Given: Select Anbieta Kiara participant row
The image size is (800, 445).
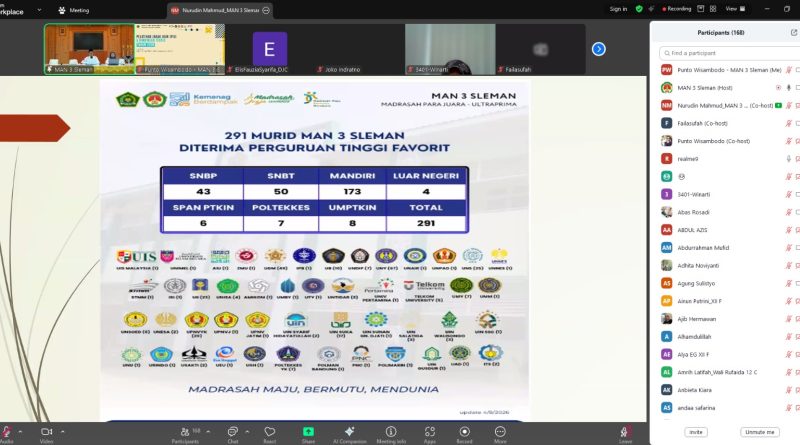Looking at the screenshot, I should click(730, 390).
